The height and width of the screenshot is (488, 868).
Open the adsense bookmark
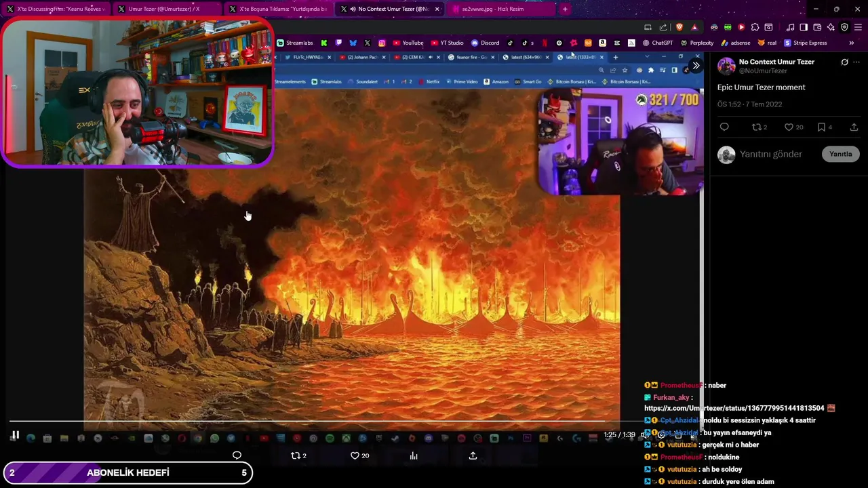click(736, 43)
